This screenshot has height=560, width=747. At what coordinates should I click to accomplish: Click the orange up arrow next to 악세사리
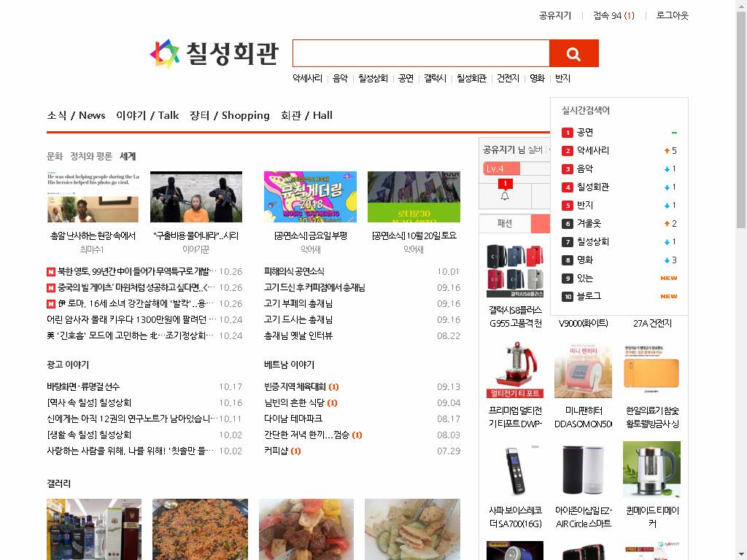[666, 151]
